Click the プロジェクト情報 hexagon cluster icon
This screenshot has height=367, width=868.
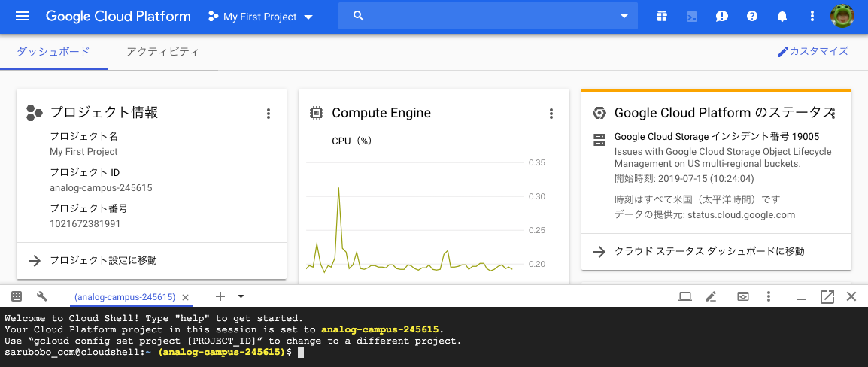coord(35,113)
